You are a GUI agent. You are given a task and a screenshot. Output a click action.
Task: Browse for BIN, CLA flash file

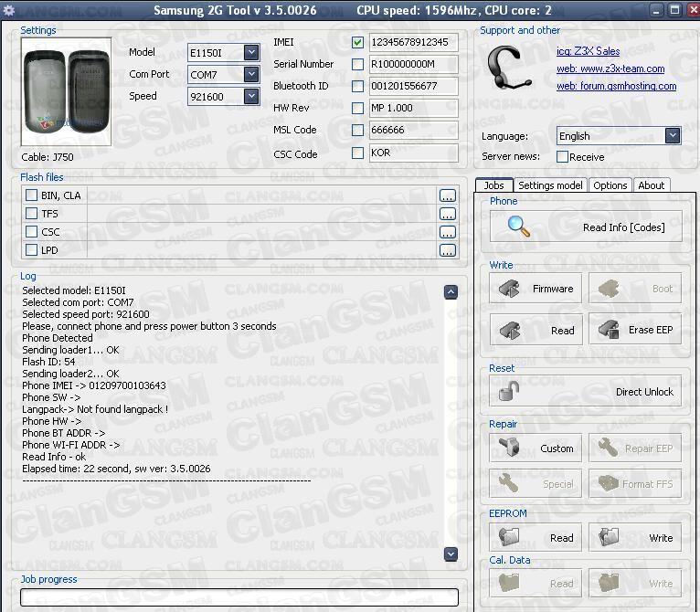coord(447,195)
